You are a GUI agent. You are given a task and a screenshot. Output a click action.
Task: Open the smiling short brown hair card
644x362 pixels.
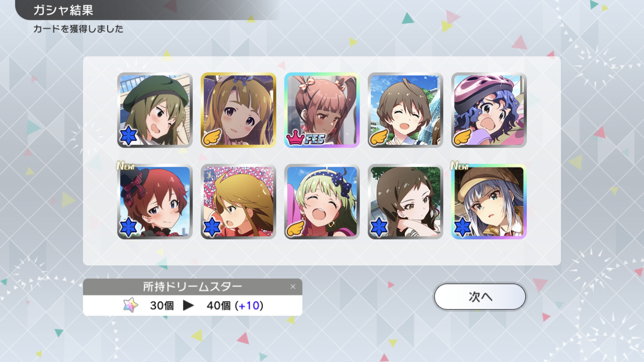point(406,110)
